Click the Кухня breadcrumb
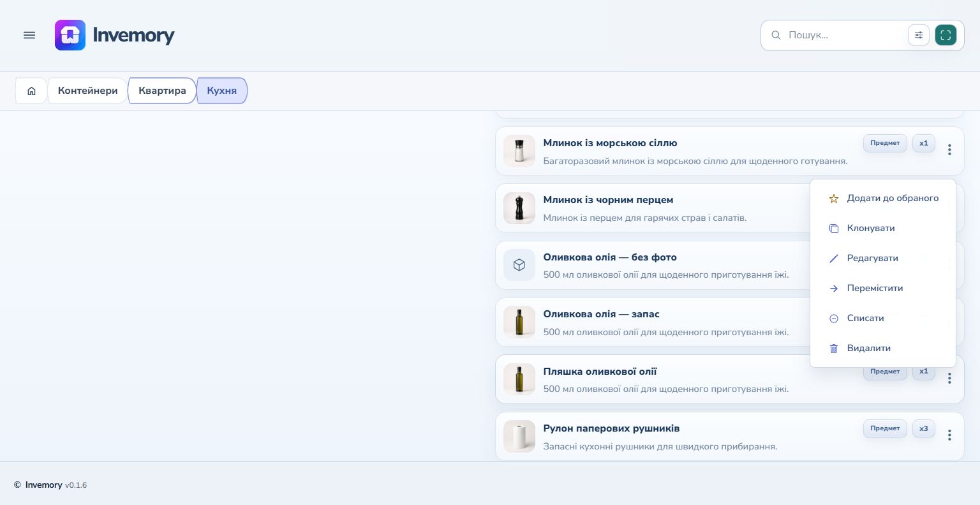The width and height of the screenshot is (980, 505). 222,91
